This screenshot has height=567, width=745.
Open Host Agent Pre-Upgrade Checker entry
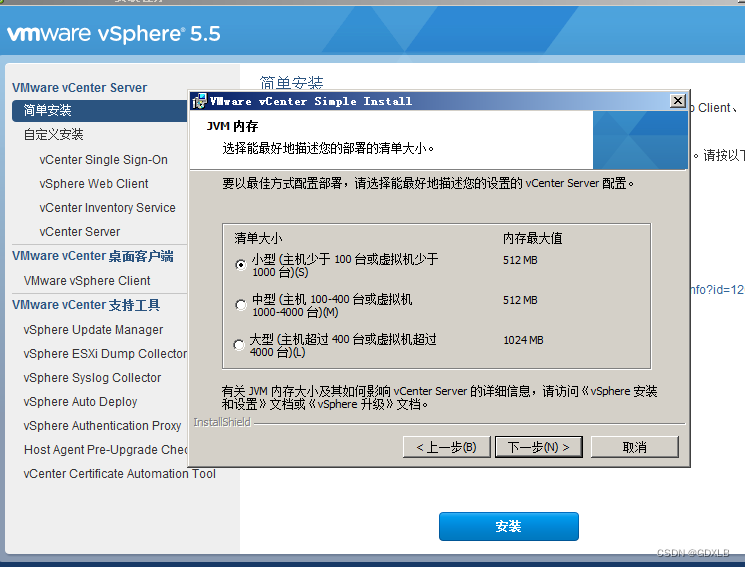tap(105, 450)
